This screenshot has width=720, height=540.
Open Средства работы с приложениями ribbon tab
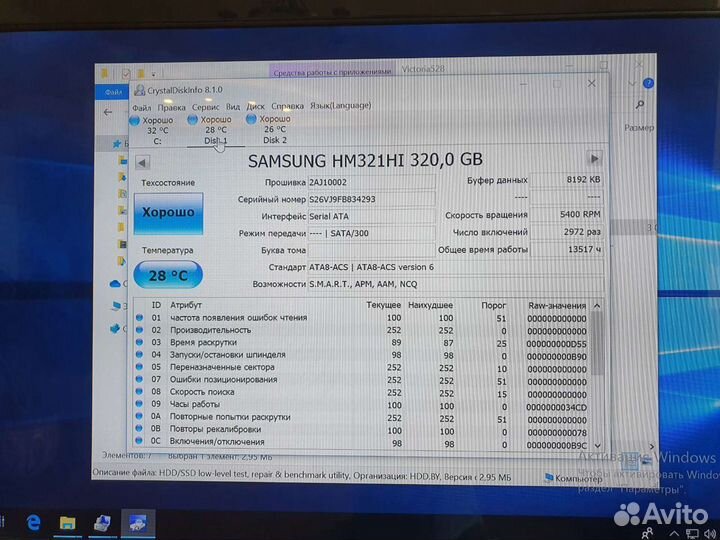point(332,72)
